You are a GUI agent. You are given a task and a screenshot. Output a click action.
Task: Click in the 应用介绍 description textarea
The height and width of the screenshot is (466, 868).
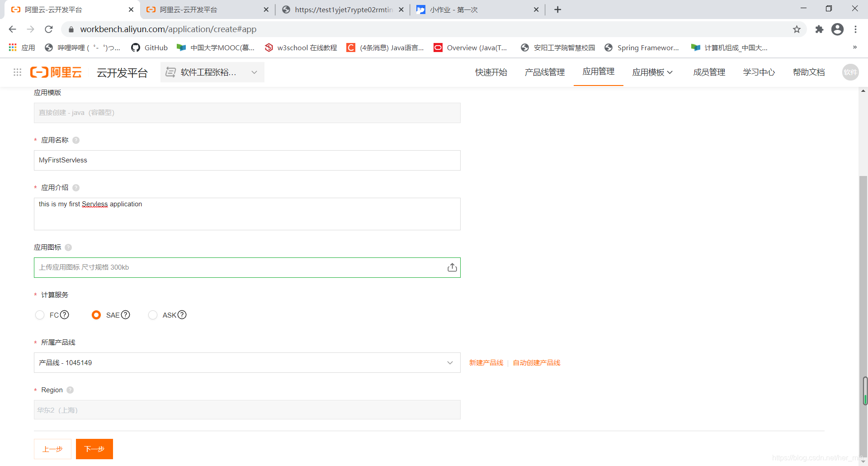tap(247, 214)
